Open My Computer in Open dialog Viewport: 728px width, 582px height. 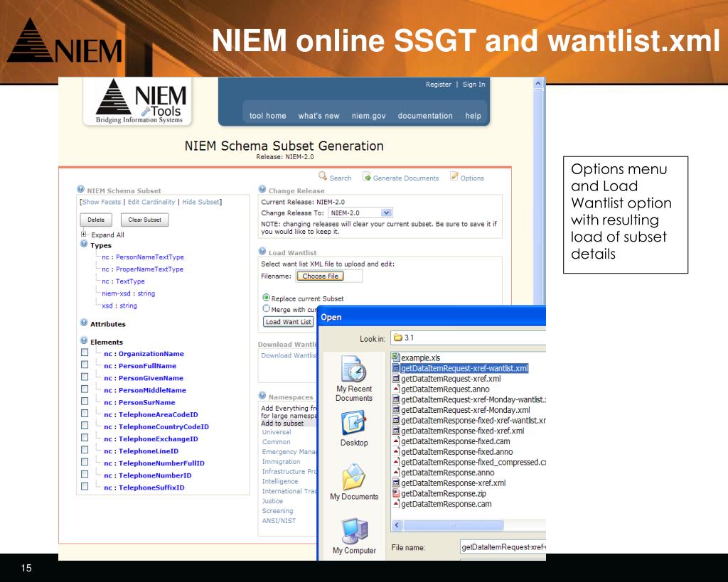354,536
